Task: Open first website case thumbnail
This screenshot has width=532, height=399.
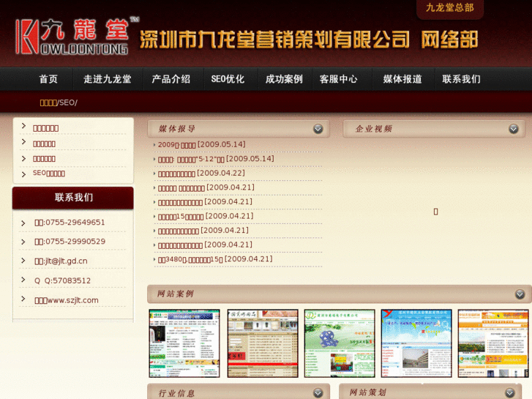Action: (x=184, y=343)
